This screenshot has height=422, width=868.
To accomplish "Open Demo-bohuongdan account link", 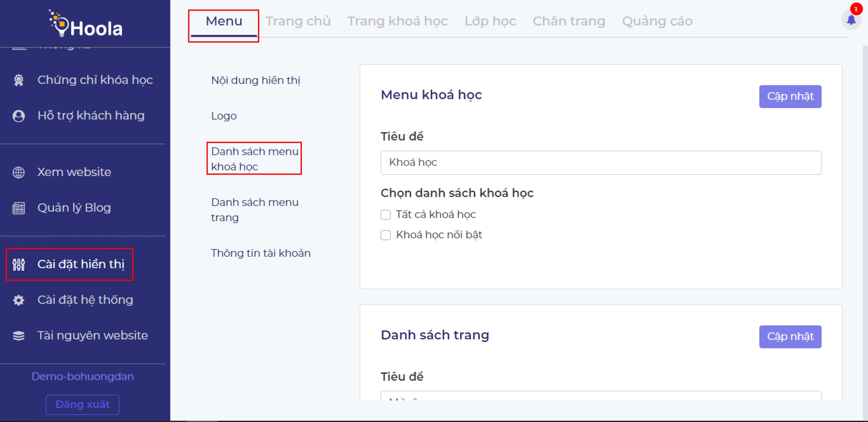I will click(83, 376).
